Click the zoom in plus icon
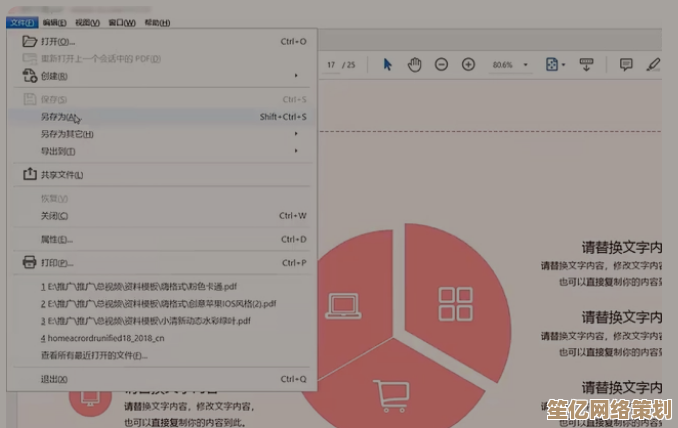The width and height of the screenshot is (678, 428). coord(468,65)
